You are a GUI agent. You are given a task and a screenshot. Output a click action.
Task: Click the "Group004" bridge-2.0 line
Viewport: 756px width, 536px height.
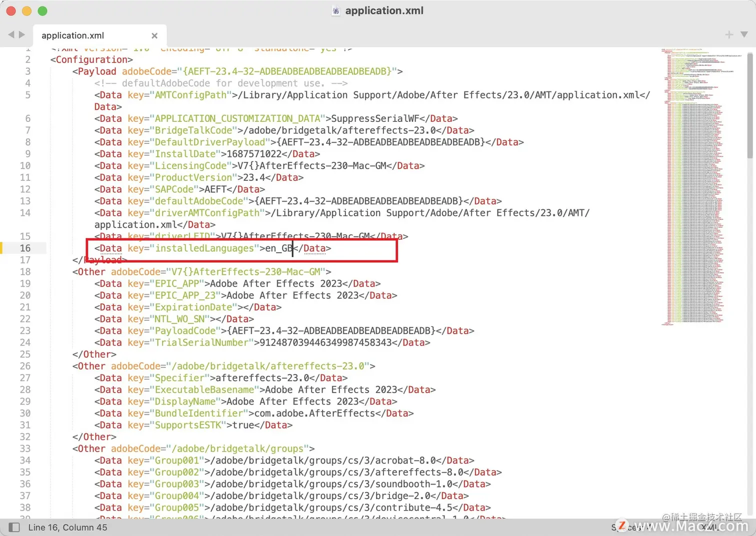pyautogui.click(x=281, y=496)
